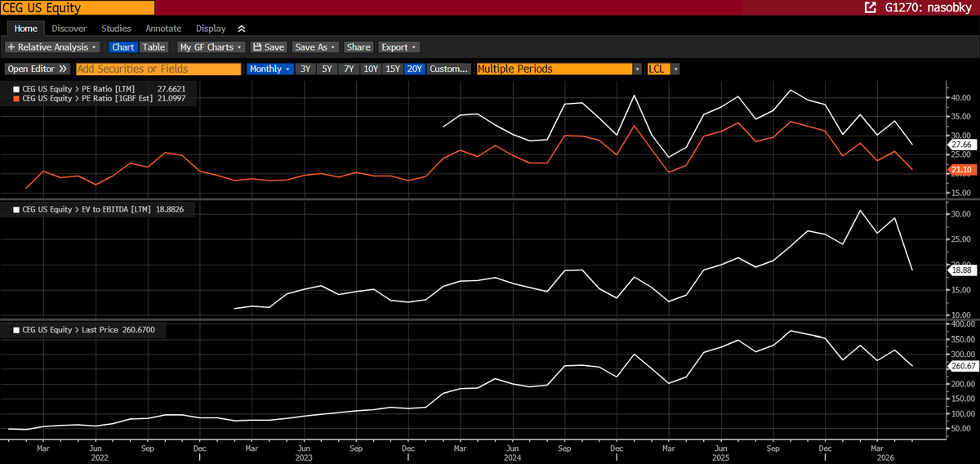Screen dimensions: 980x464
Task: Open the Relative Analysis dropdown
Action: click(x=52, y=47)
